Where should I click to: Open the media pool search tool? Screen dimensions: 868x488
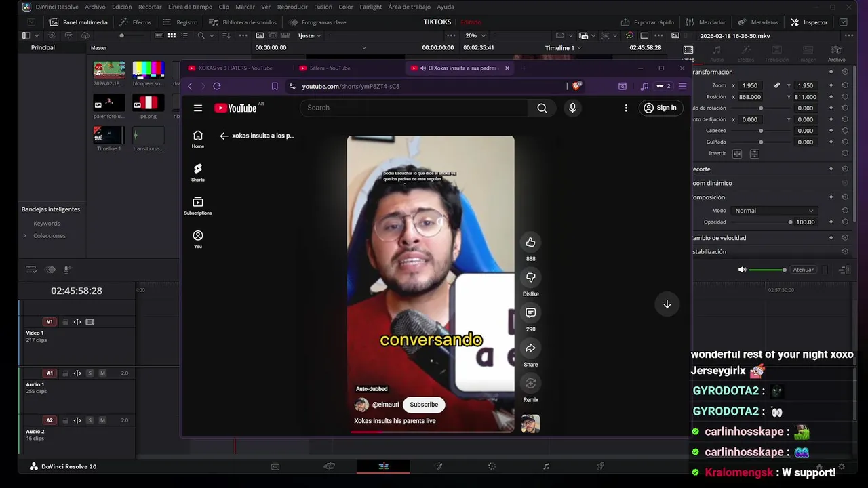(x=201, y=35)
